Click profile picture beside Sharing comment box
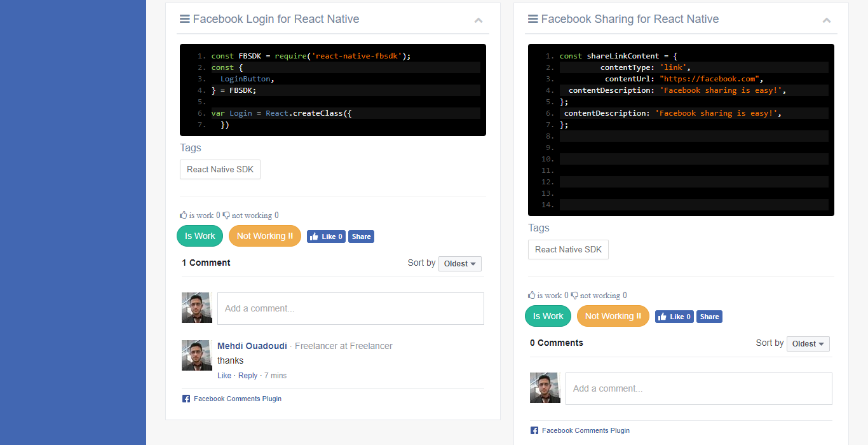 [x=545, y=388]
